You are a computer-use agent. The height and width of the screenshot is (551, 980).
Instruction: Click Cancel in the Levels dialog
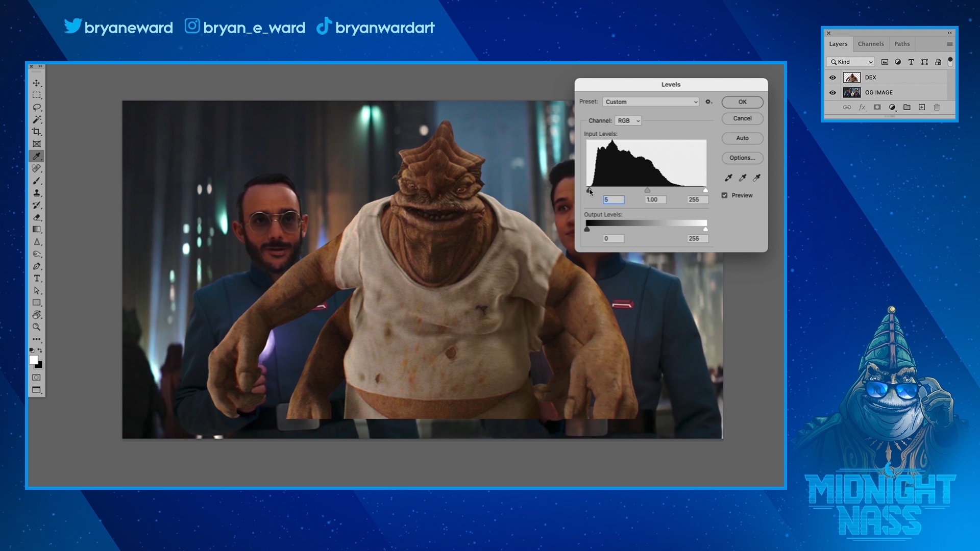click(742, 118)
